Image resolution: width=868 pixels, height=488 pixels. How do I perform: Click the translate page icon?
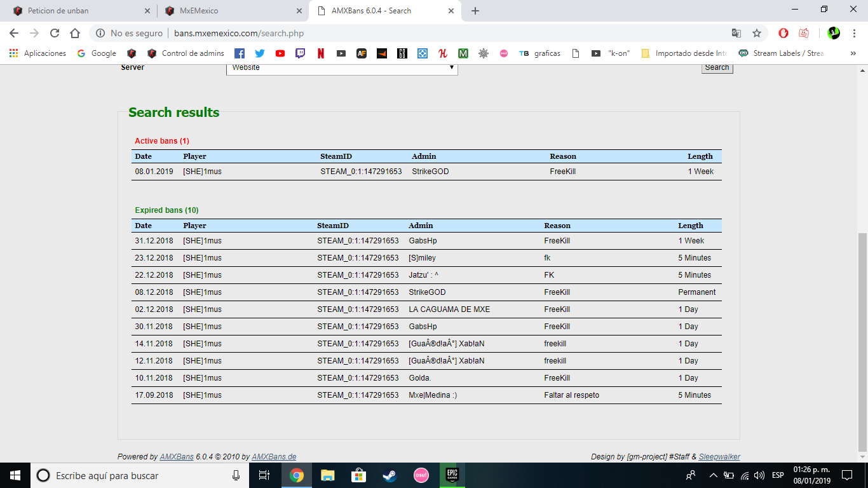point(736,33)
